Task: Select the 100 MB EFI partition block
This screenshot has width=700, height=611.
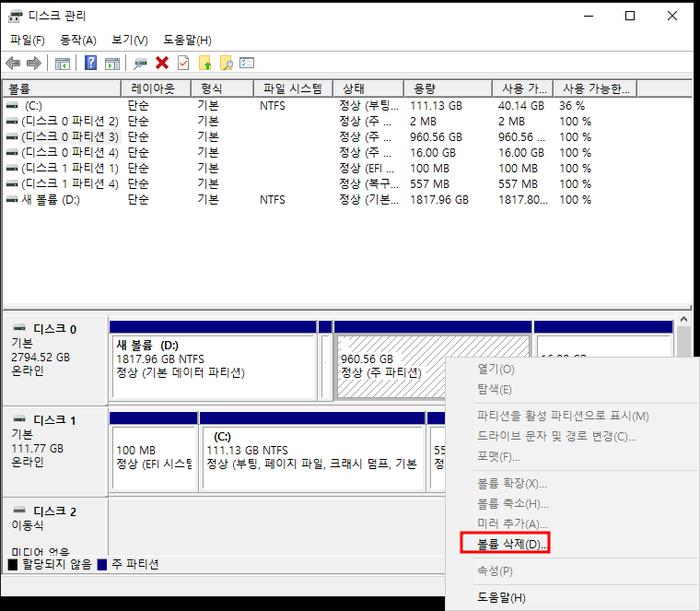Action: 153,452
